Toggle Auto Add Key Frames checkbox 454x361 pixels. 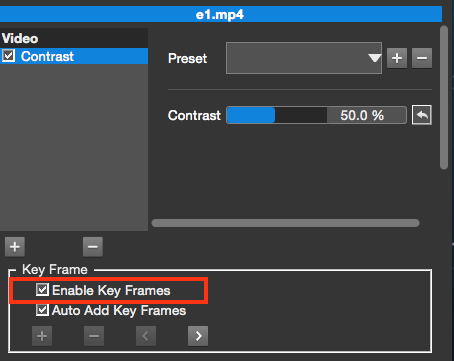tap(42, 310)
